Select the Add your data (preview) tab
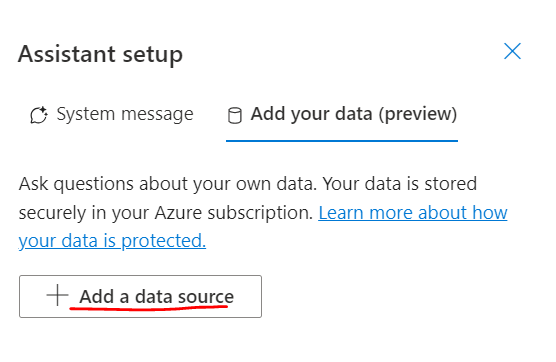Image resolution: width=556 pixels, height=362 pixels. (x=342, y=115)
